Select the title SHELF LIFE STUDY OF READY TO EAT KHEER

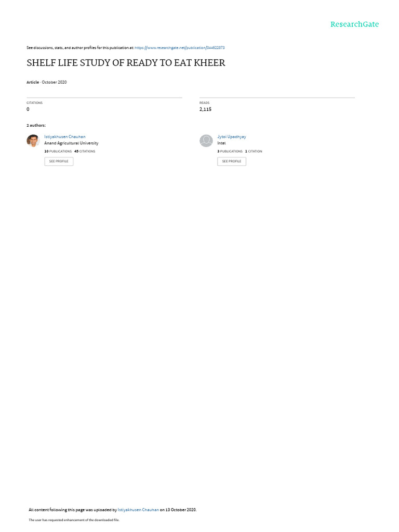point(126,63)
